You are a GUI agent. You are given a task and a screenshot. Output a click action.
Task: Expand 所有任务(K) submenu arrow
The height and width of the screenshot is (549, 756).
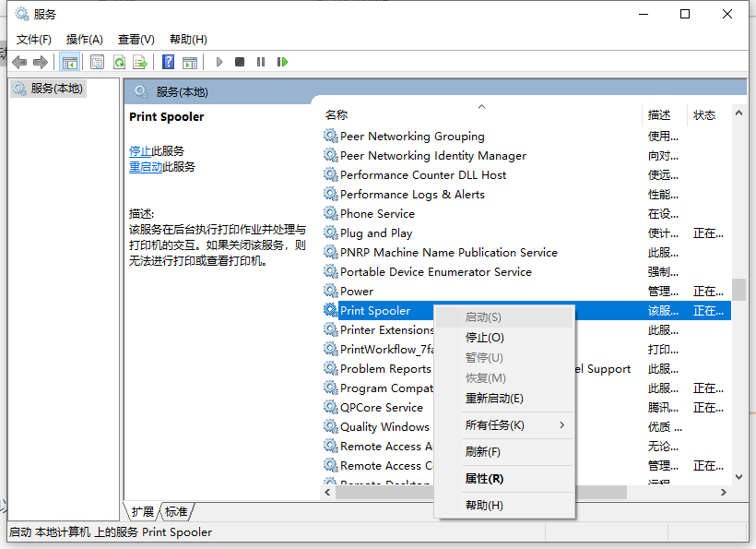[x=561, y=425]
